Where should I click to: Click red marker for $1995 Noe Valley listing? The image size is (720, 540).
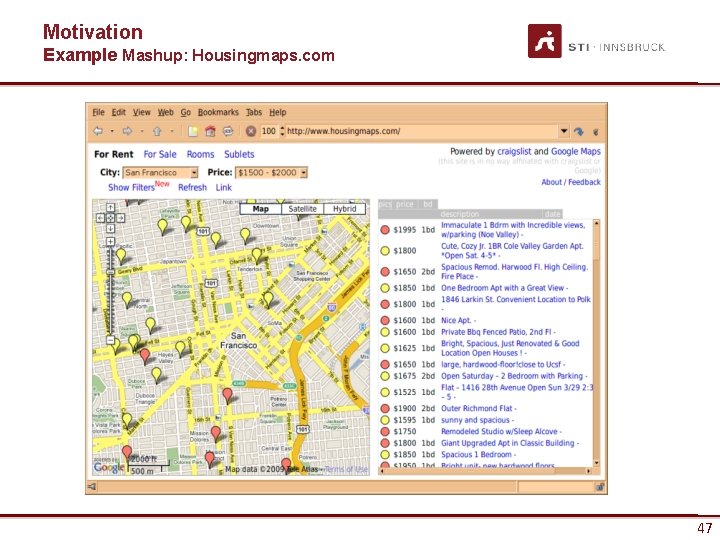point(385,230)
